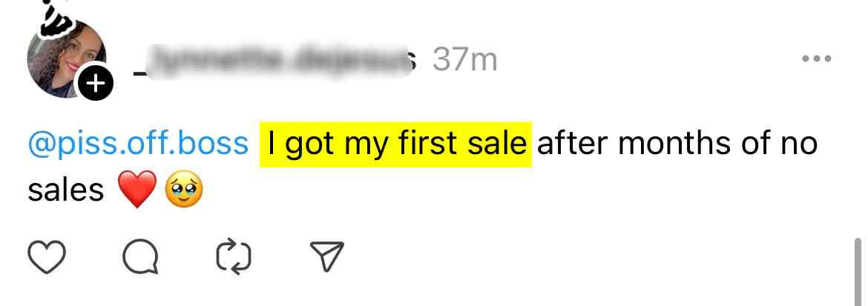
Task: Open replies via the comment bubble icon
Action: pyautogui.click(x=139, y=256)
